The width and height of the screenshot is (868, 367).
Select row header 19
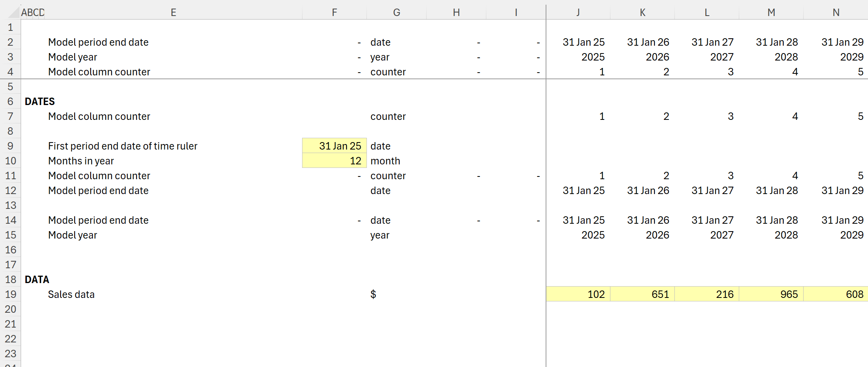[x=11, y=294]
